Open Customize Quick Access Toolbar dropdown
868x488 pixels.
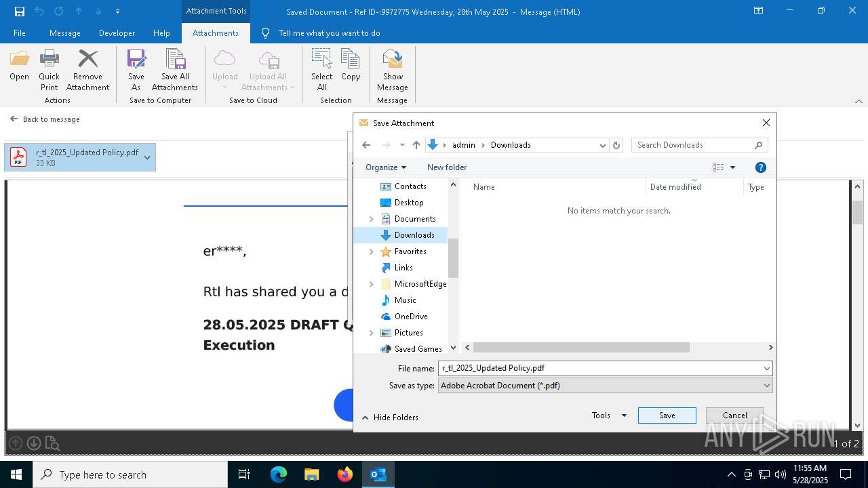[117, 12]
